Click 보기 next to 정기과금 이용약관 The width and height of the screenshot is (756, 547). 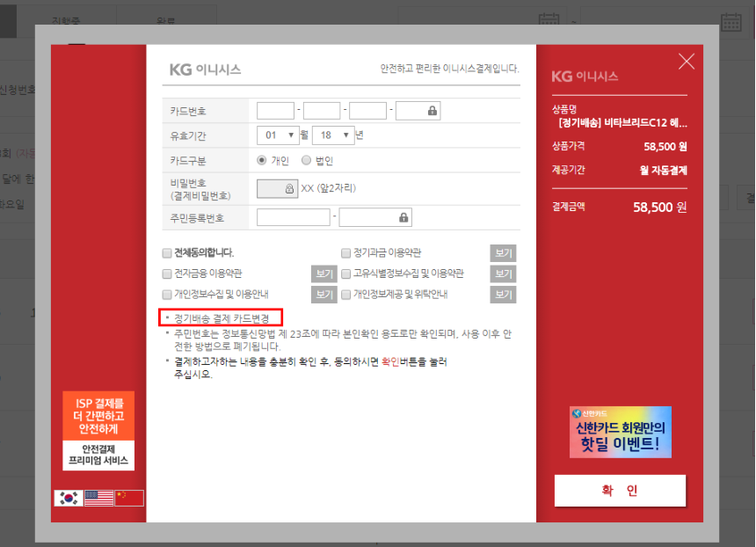(x=503, y=253)
